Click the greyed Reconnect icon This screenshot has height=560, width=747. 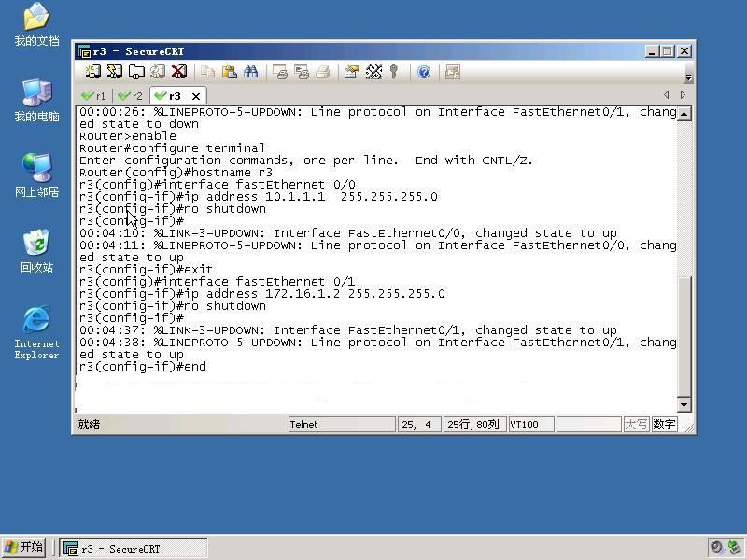(158, 72)
